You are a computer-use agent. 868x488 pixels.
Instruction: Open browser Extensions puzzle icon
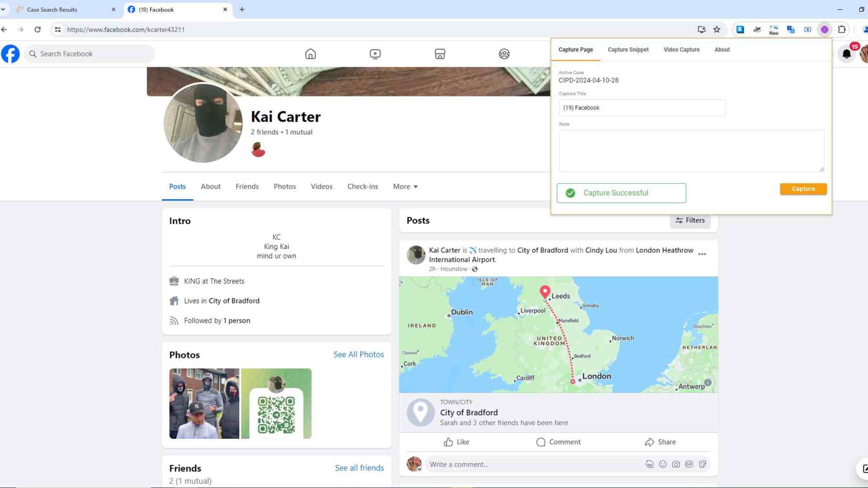coord(841,29)
